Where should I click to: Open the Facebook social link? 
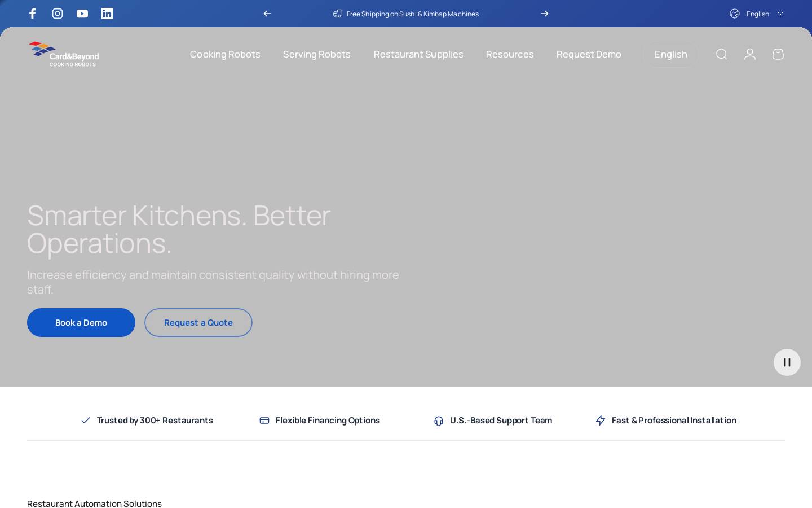click(x=33, y=14)
